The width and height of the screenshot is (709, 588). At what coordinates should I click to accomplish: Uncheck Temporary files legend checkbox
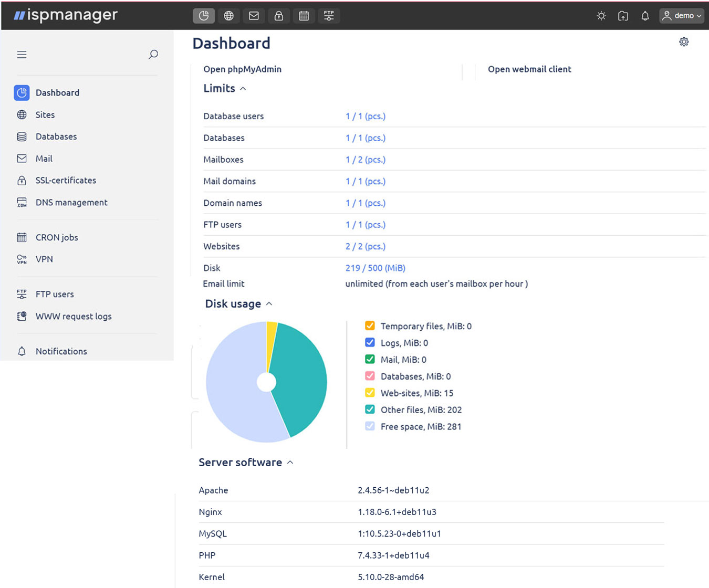tap(370, 326)
